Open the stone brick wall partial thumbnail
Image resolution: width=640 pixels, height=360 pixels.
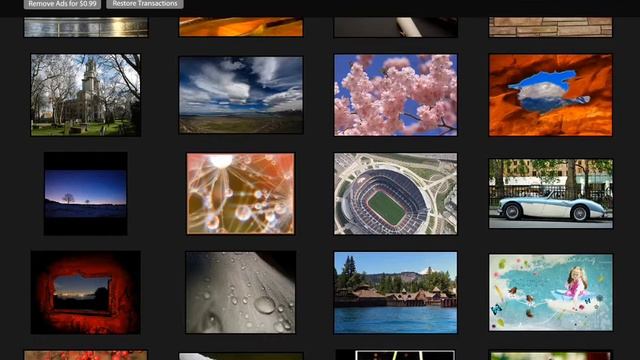(551, 27)
